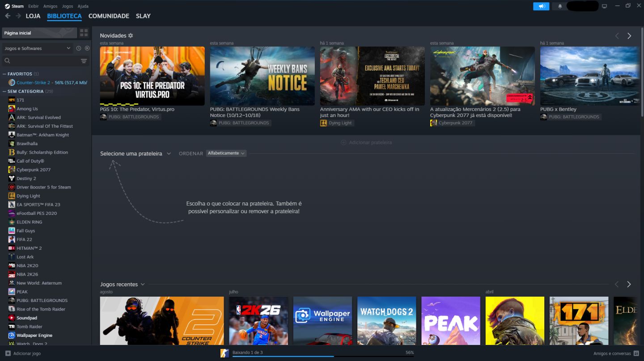Image resolution: width=644 pixels, height=361 pixels.
Task: Open the Selecione uma prateleira dropdown
Action: 136,154
